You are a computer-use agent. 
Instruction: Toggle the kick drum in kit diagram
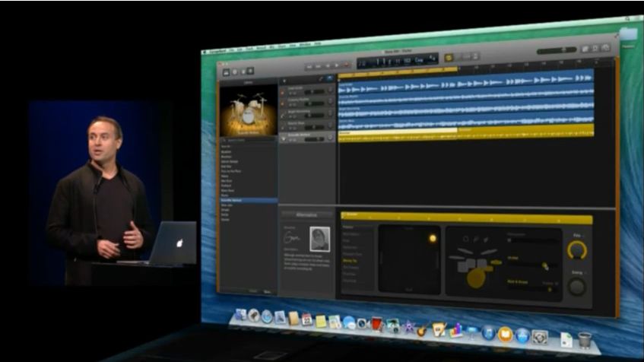476,278
